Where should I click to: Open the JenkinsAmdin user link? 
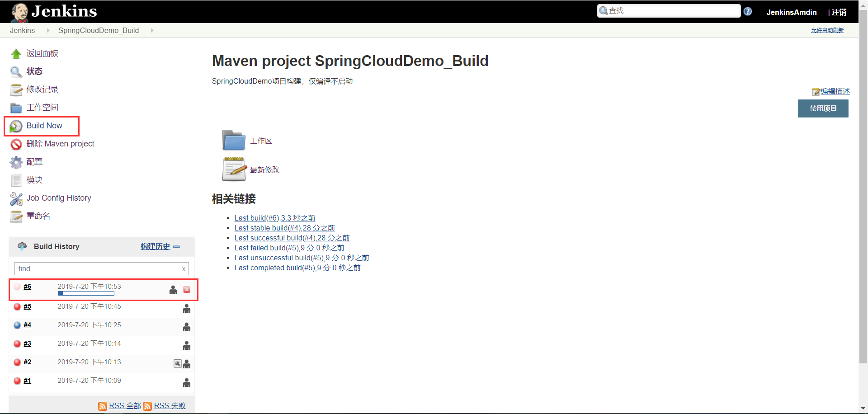792,12
